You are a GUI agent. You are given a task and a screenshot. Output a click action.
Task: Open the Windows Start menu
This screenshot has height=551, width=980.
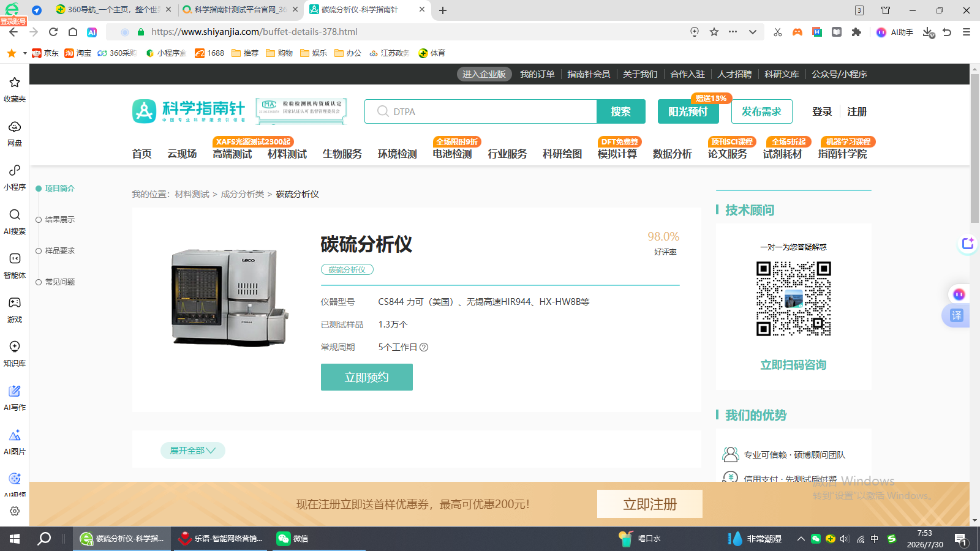pyautogui.click(x=15, y=539)
